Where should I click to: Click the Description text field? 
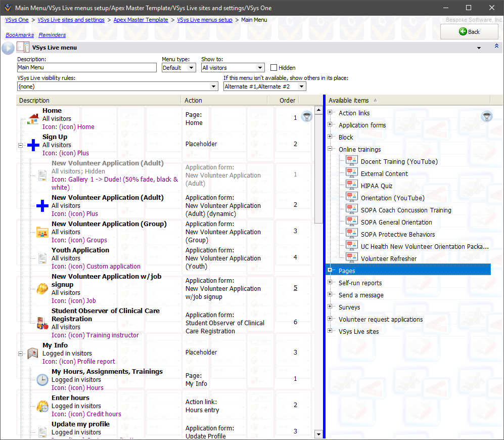87,68
